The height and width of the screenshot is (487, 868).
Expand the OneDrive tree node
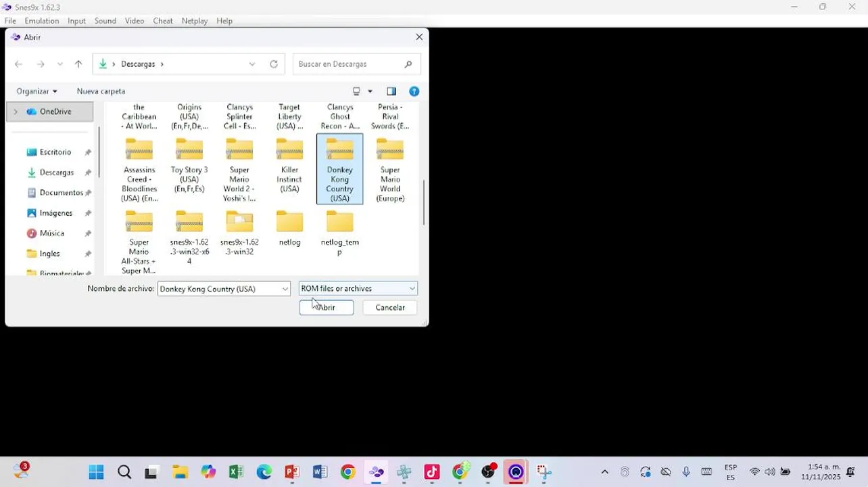click(16, 112)
